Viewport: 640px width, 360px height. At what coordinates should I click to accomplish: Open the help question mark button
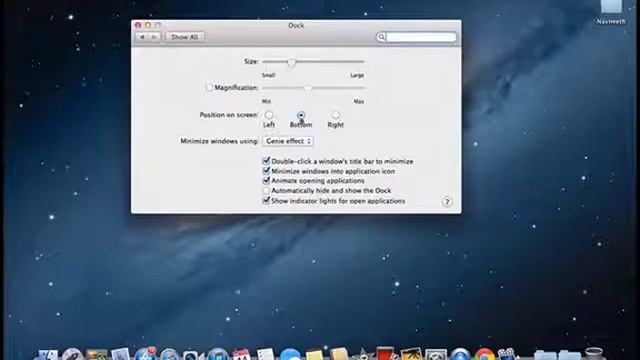(x=447, y=202)
